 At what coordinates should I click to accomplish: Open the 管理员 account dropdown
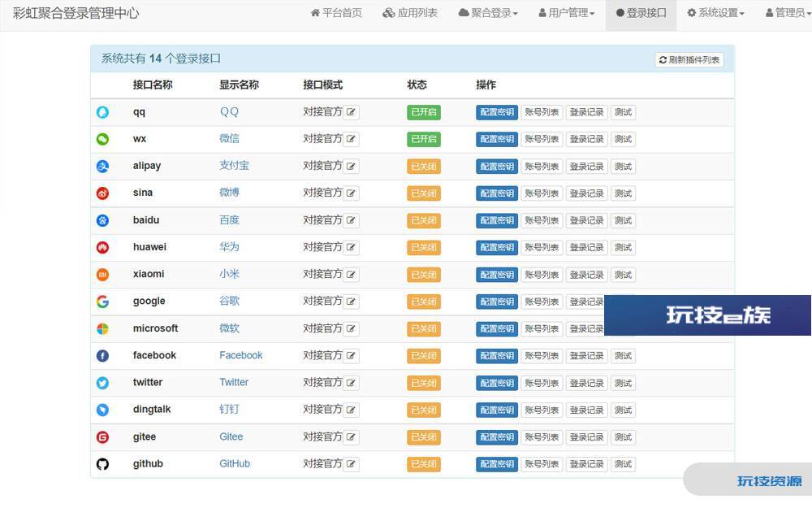click(x=788, y=13)
